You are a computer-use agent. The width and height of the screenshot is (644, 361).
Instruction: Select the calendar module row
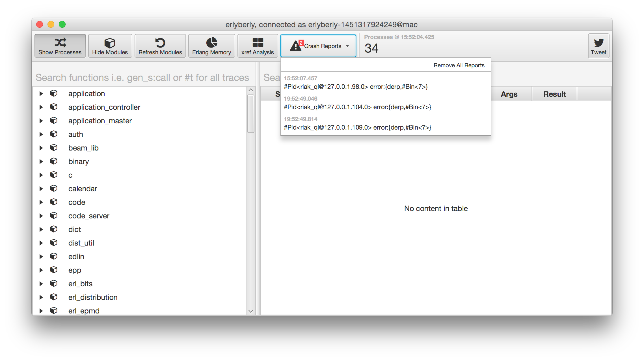click(83, 189)
